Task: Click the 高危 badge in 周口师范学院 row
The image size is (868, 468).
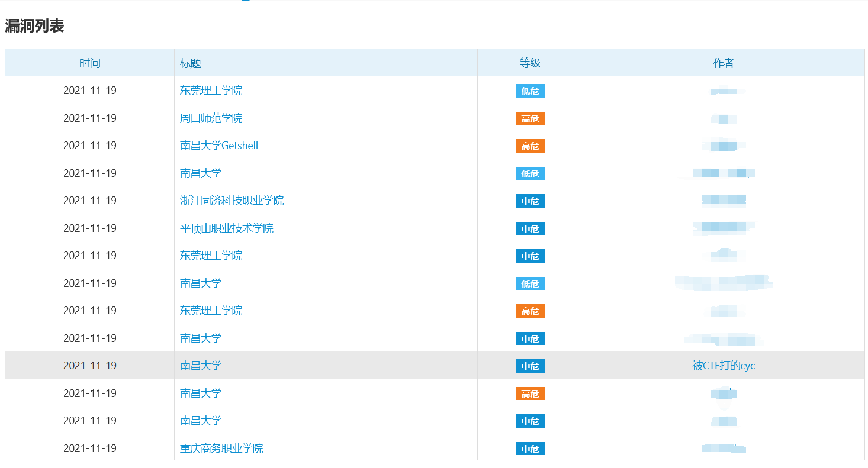Action: [x=530, y=118]
